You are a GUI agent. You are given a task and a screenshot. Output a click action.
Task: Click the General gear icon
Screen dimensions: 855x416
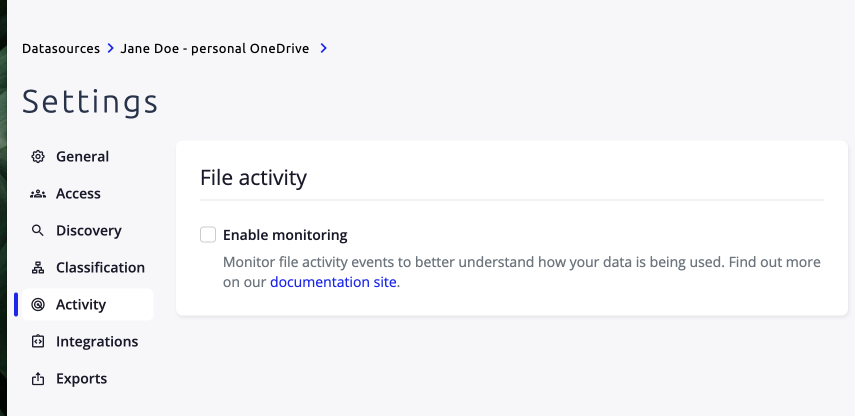(x=38, y=156)
